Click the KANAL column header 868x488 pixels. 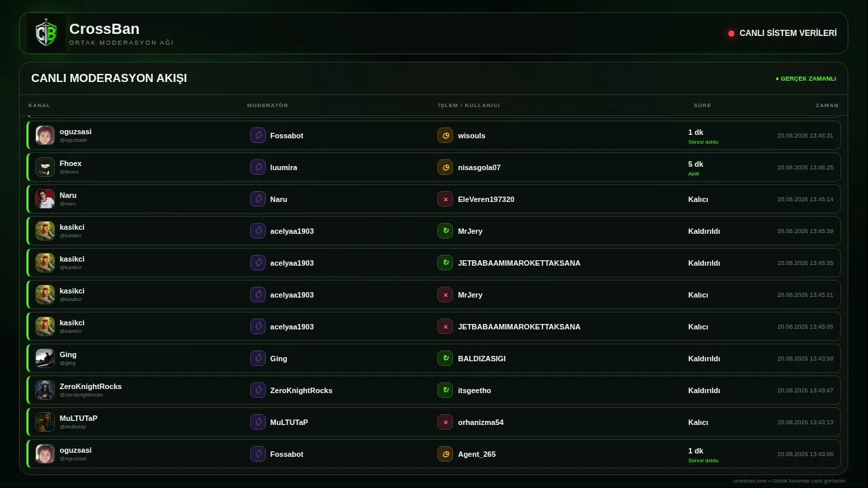pos(39,105)
